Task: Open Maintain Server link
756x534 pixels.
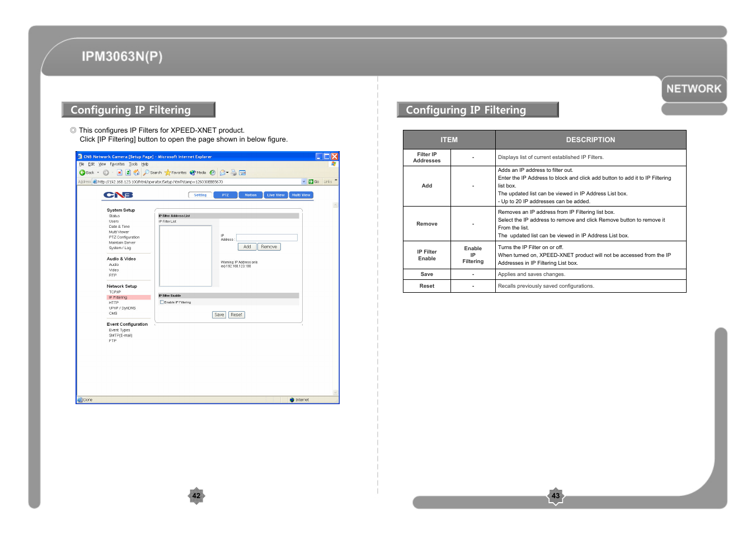Action: pos(122,242)
